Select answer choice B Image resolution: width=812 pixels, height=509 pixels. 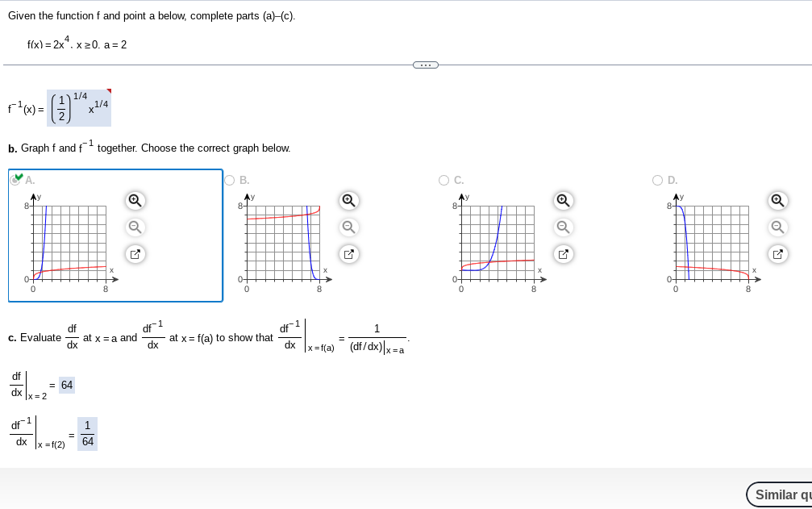pyautogui.click(x=229, y=180)
